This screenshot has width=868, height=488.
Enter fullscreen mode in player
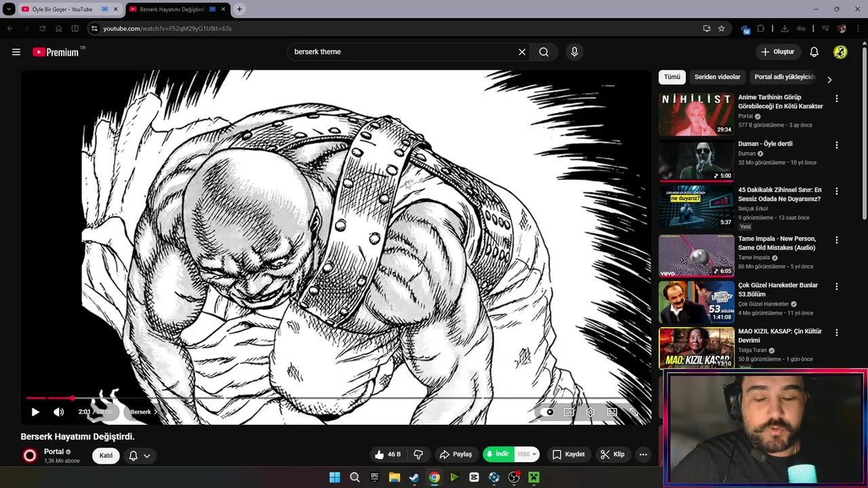coord(634,412)
